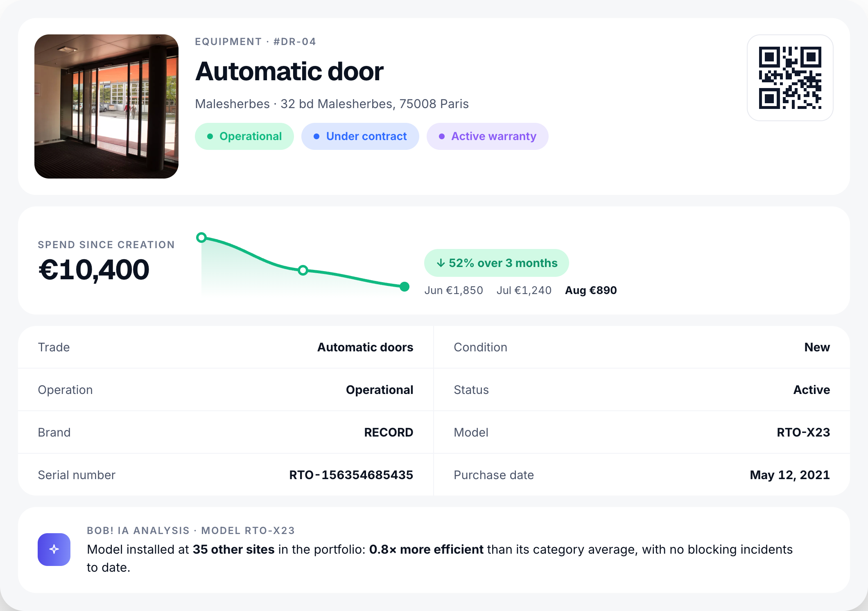868x611 pixels.
Task: Click the Purchase date row label
Action: pos(494,475)
